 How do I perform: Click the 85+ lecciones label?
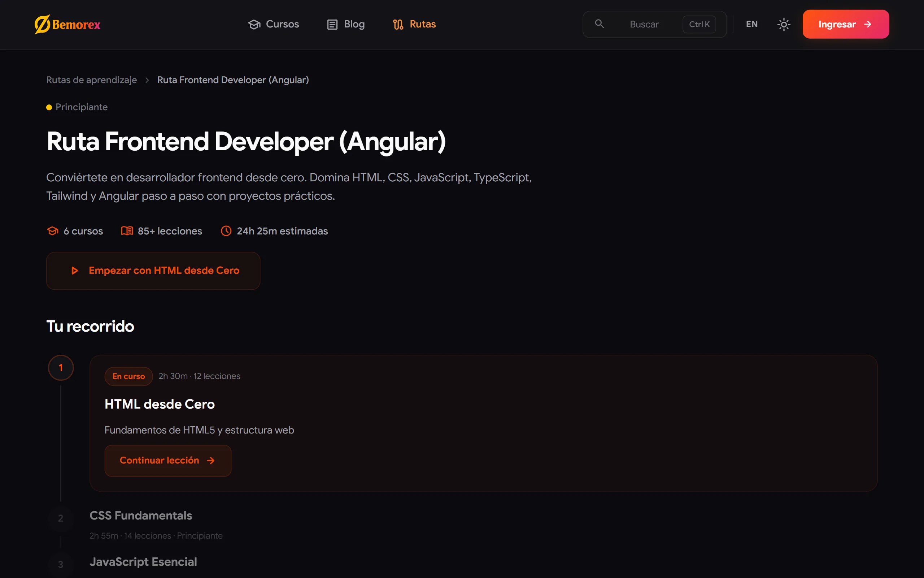tap(170, 231)
